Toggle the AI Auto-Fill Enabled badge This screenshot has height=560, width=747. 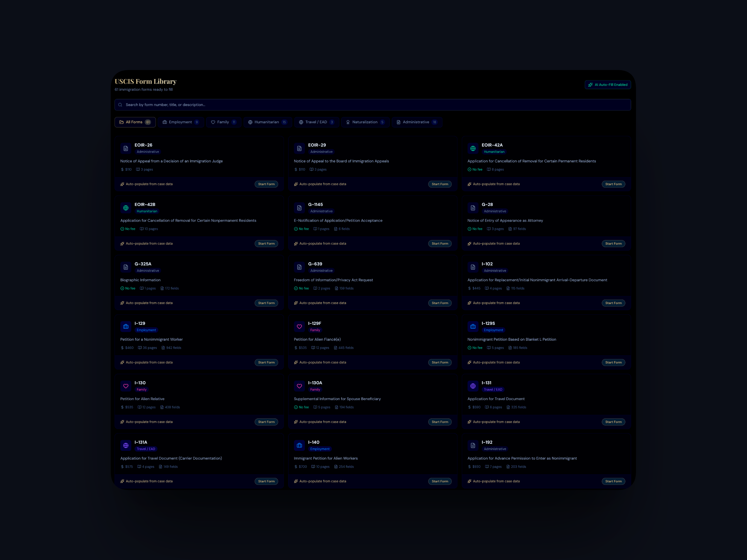coord(608,85)
